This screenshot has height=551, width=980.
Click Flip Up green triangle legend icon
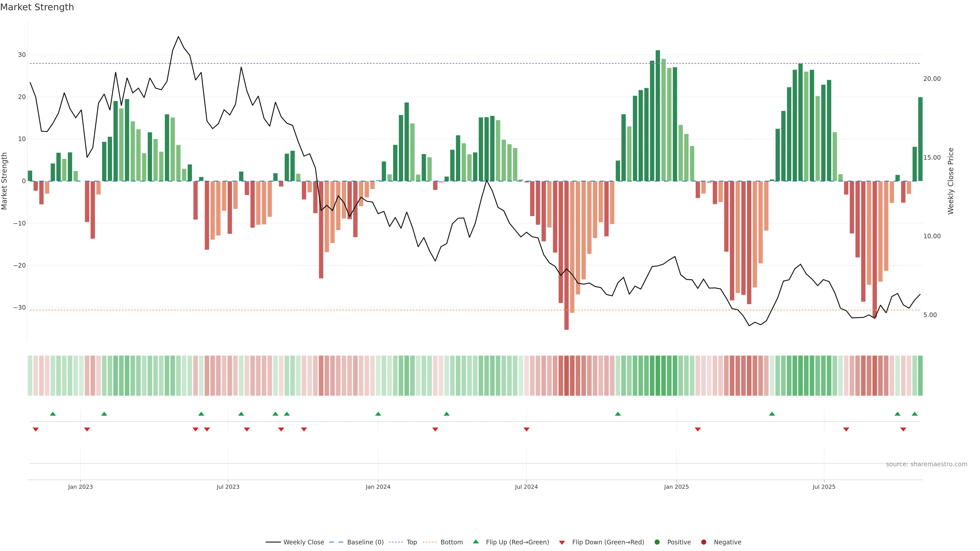click(x=475, y=542)
